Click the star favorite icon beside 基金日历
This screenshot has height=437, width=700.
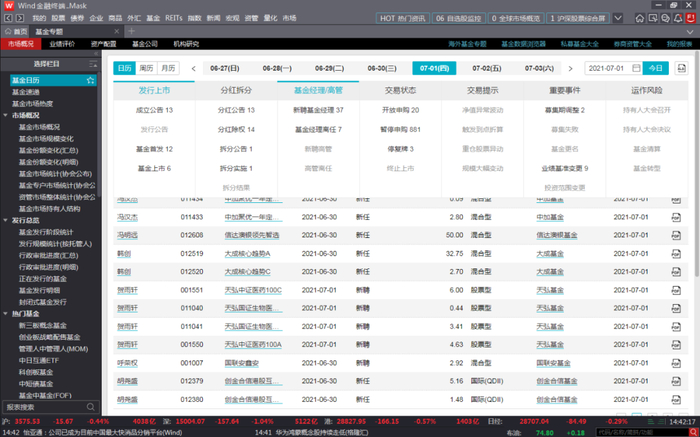coord(91,80)
